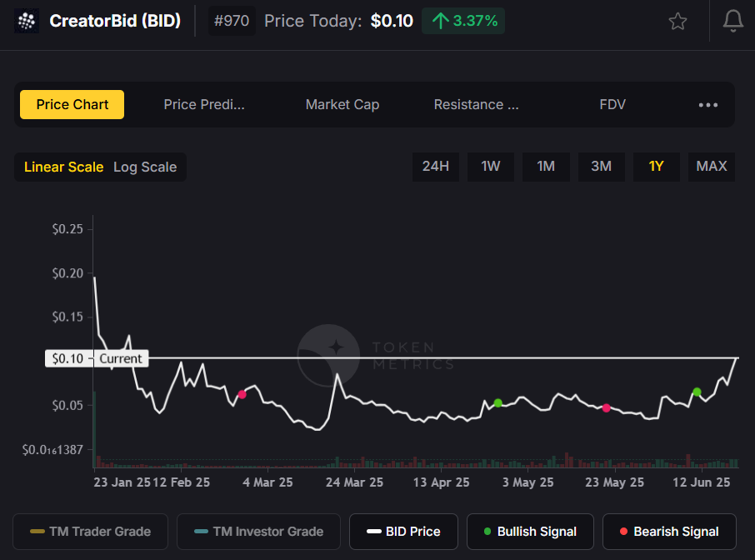The width and height of the screenshot is (755, 560).
Task: Click the Current price label on chart
Action: [120, 358]
